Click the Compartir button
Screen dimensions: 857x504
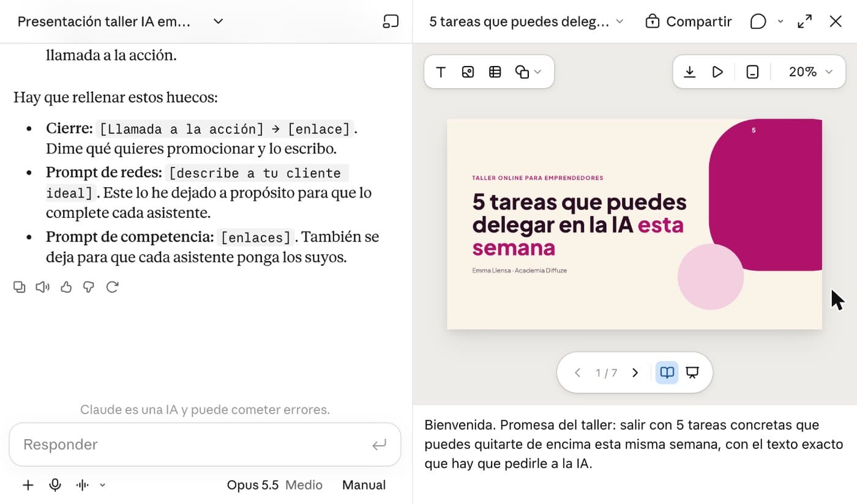[689, 21]
